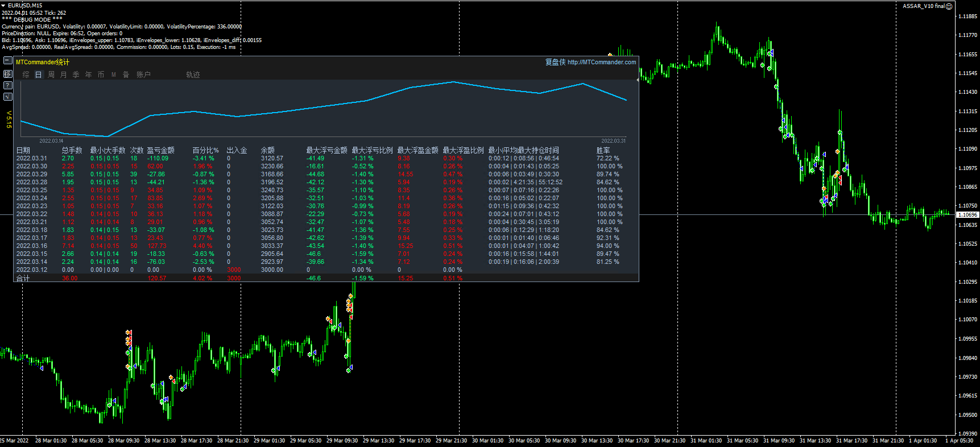Click the balance value 3240.73
The height and width of the screenshot is (447, 980).
(272, 190)
